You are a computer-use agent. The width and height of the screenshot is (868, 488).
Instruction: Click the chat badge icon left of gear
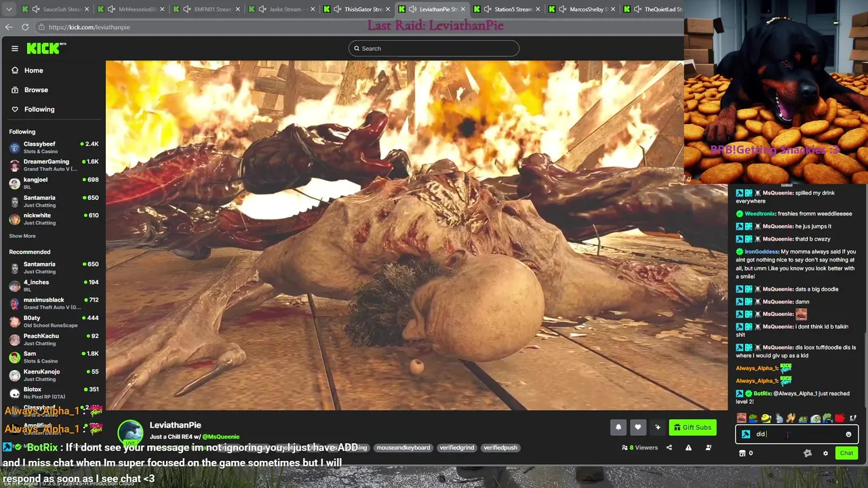[x=807, y=453]
